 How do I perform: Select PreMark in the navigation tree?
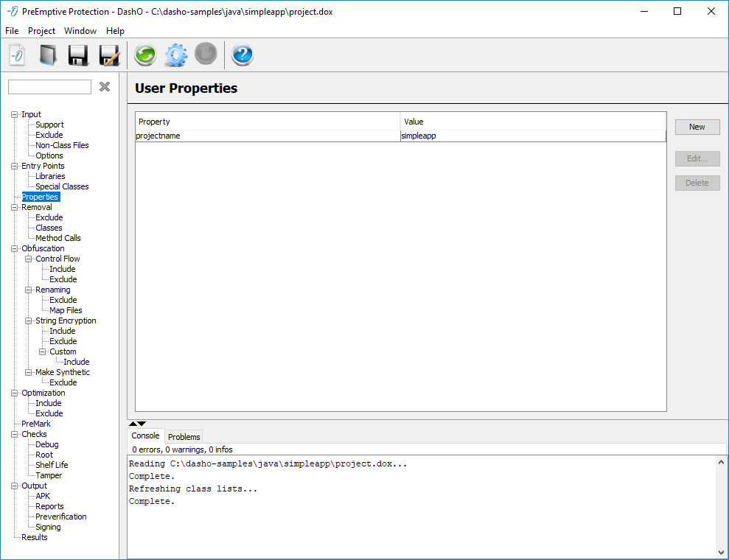coord(36,424)
